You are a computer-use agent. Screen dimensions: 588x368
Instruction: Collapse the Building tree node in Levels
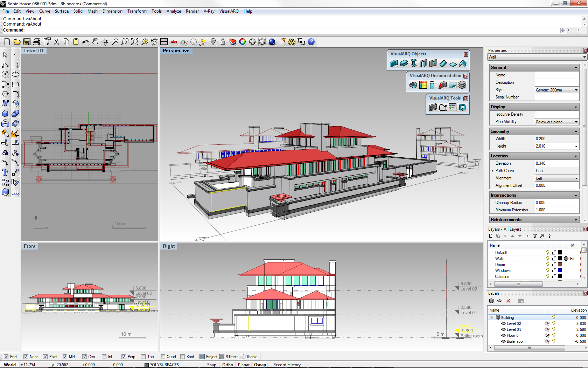coord(491,318)
